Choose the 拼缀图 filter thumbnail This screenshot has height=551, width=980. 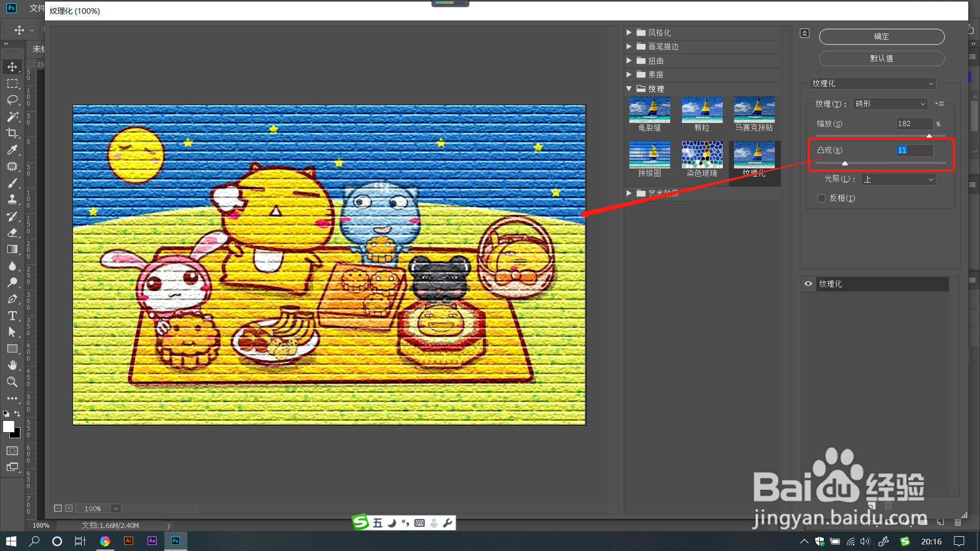tap(650, 159)
